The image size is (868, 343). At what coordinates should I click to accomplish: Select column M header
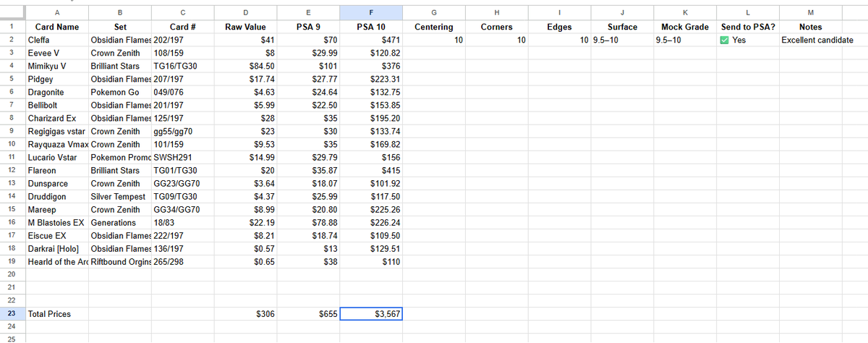click(x=810, y=12)
